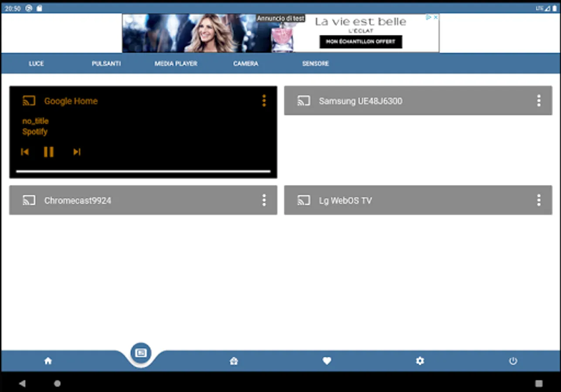The image size is (561, 392).
Task: Click the Google Home card title
Action: pos(71,101)
